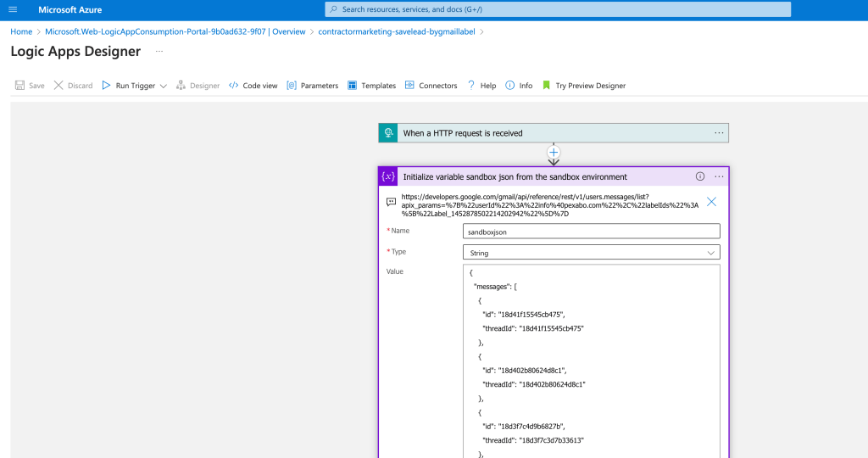This screenshot has width=868, height=458.
Task: Switch to Designer view
Action: tap(198, 86)
